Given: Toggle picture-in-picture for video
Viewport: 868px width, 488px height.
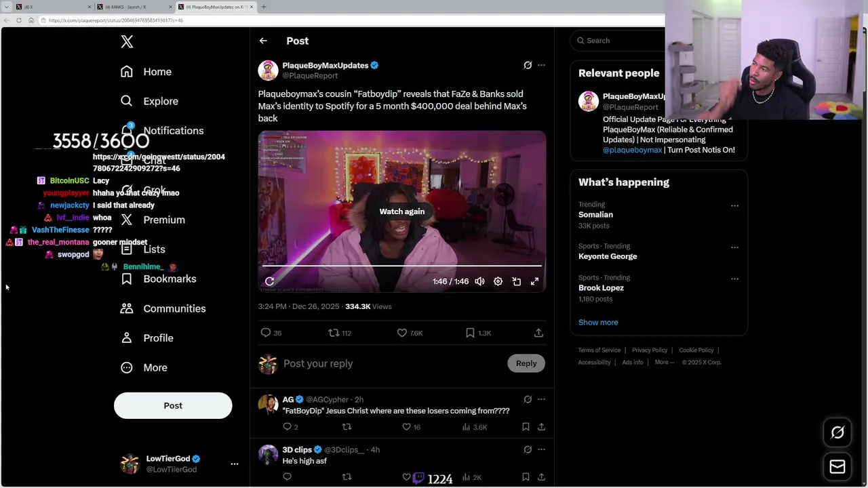Looking at the screenshot, I should [516, 281].
